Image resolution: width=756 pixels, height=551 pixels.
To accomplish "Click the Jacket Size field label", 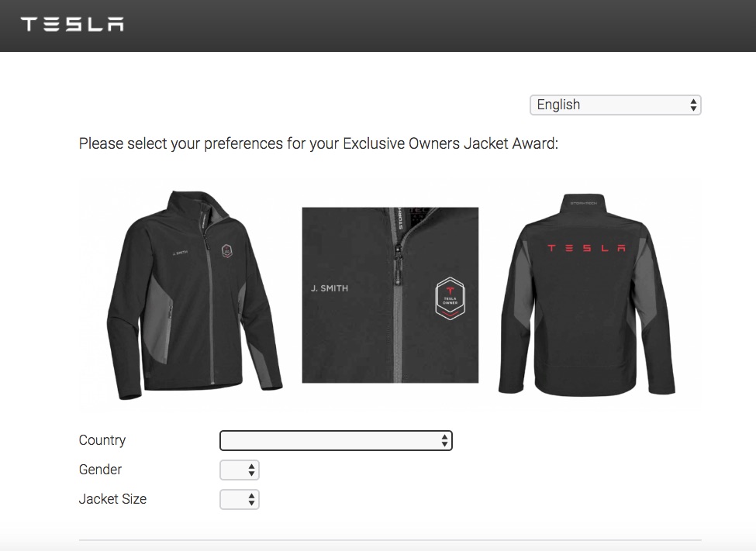I will (112, 499).
